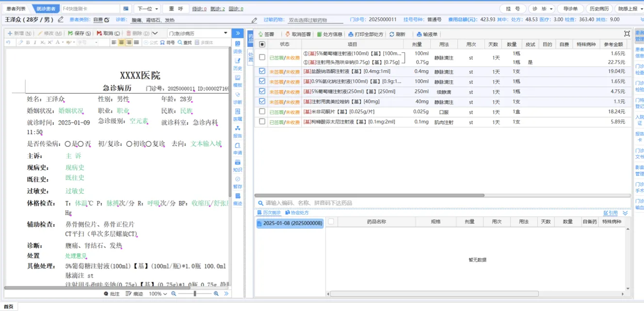The image size is (644, 311).
Task: Collapse the history panel with the double chevron
Action: [625, 213]
